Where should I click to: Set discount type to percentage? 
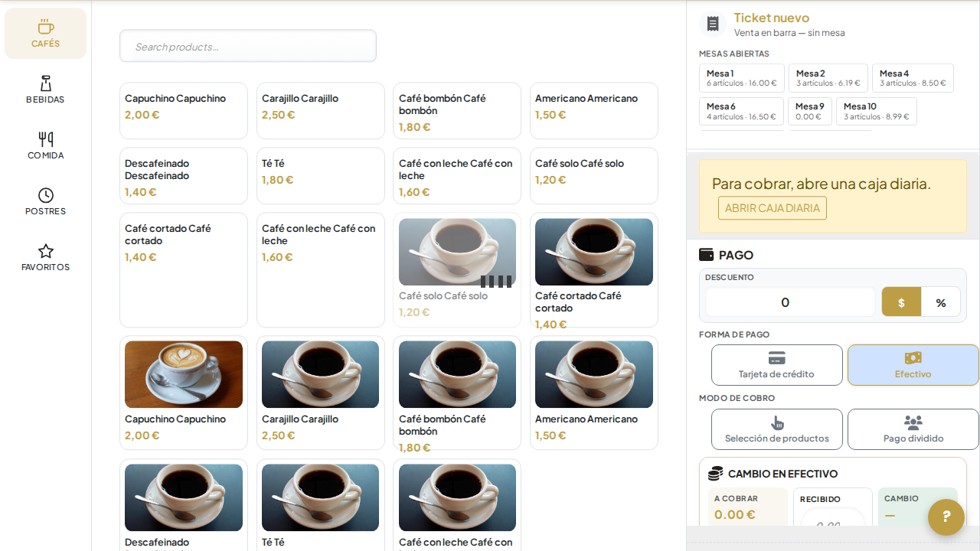[941, 302]
